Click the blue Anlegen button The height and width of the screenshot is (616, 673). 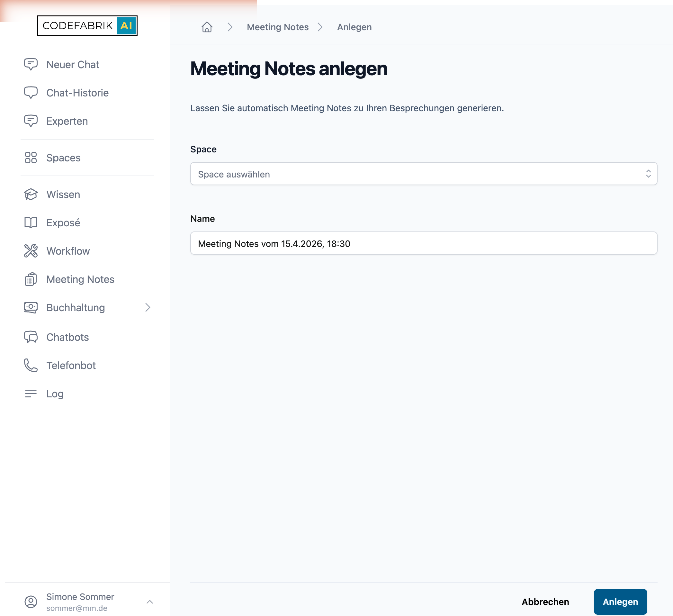point(620,602)
